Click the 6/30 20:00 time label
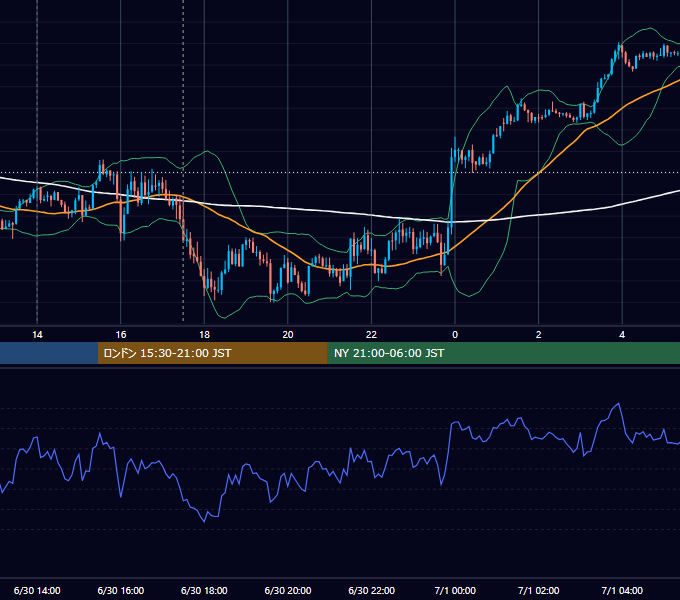Screen dimensions: 680x600 (288, 590)
